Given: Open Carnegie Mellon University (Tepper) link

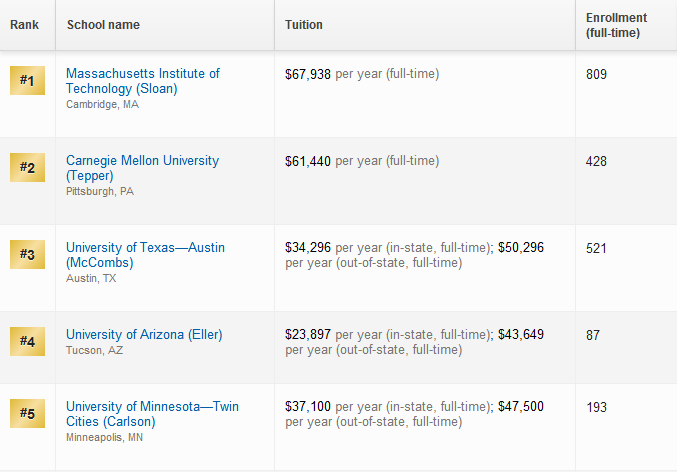Looking at the screenshot, I should (142, 168).
